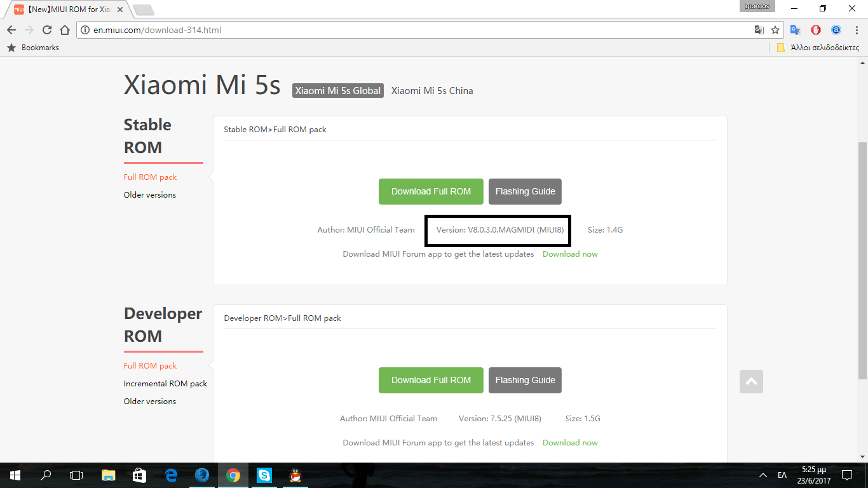Open a new browser tab
This screenshot has height=488, width=868.
tap(144, 10)
